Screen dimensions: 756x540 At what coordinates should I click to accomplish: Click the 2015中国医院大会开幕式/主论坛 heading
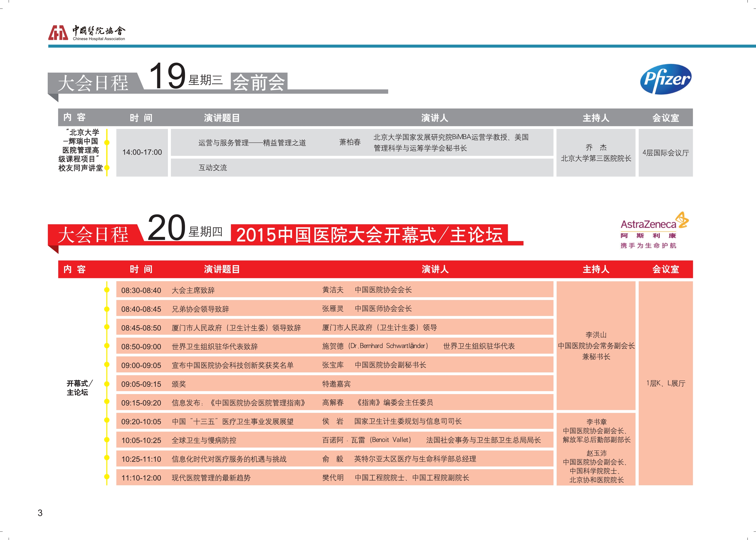(x=369, y=234)
